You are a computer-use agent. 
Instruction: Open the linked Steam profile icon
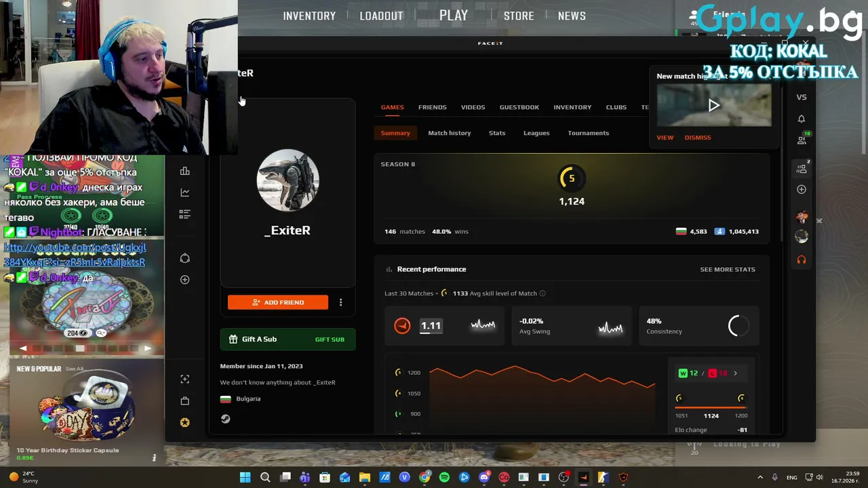click(225, 419)
